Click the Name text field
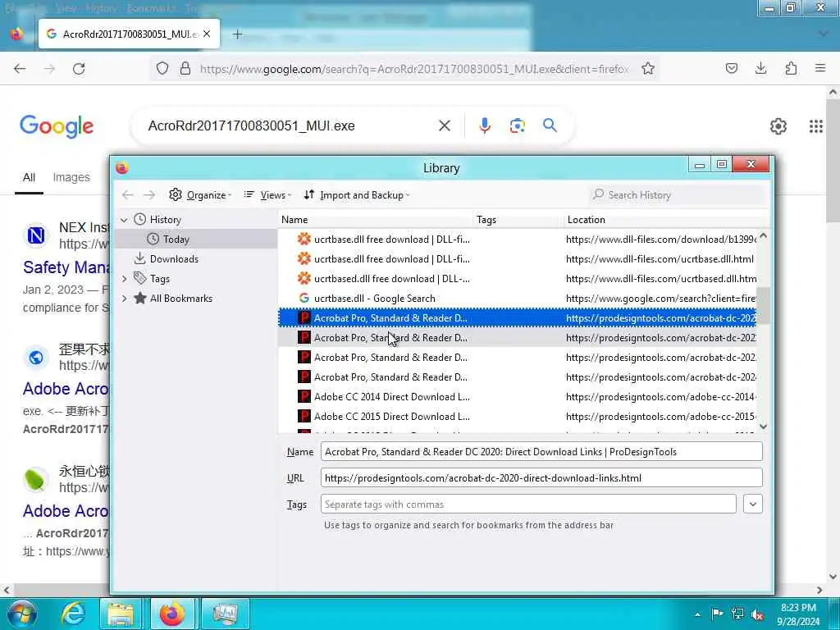The width and height of the screenshot is (840, 630). point(541,452)
